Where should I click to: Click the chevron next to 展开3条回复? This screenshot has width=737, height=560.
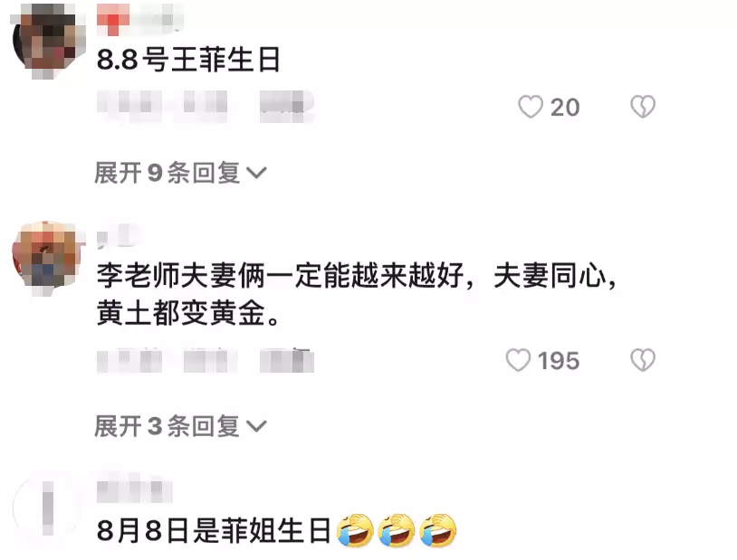[x=256, y=427]
